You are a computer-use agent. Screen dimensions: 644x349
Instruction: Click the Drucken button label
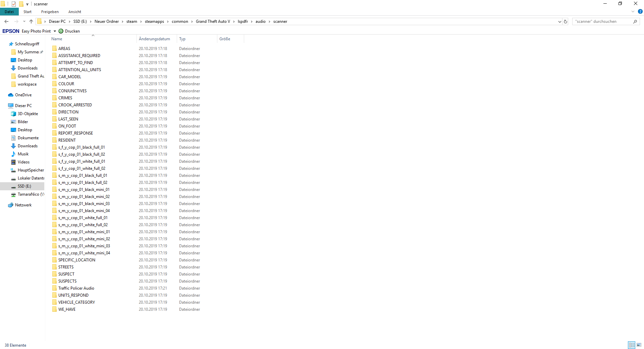pyautogui.click(x=72, y=31)
